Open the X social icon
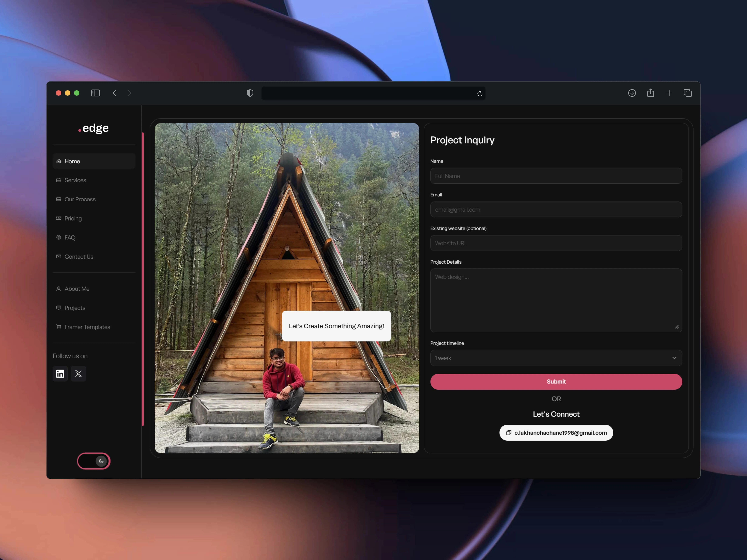The width and height of the screenshot is (747, 560). click(78, 374)
